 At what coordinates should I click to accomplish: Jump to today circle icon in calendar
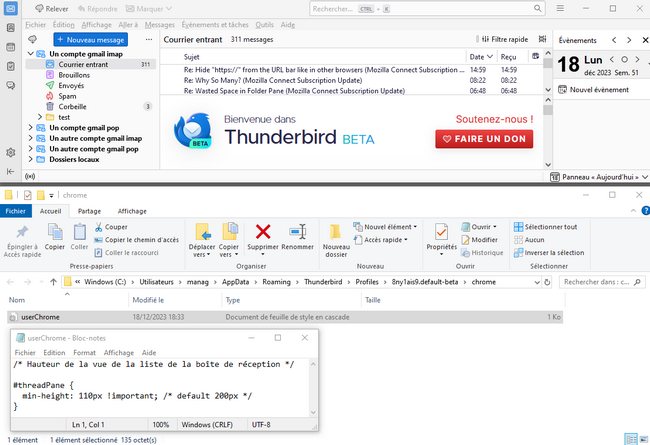pyautogui.click(x=625, y=60)
